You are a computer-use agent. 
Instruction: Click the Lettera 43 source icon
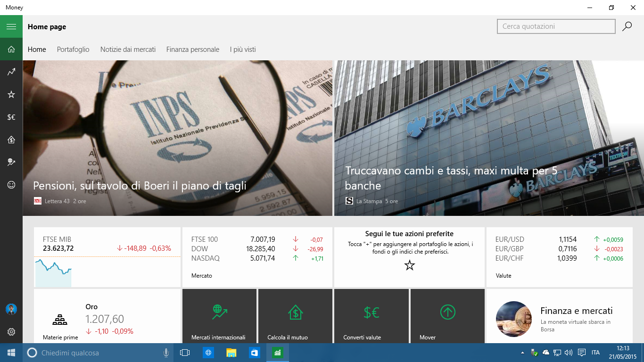coord(38,201)
